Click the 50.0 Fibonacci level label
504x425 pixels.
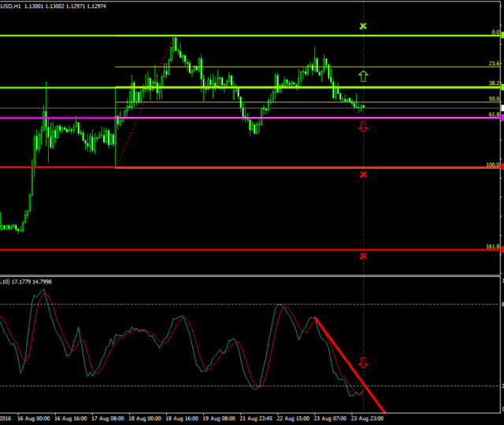pos(494,99)
